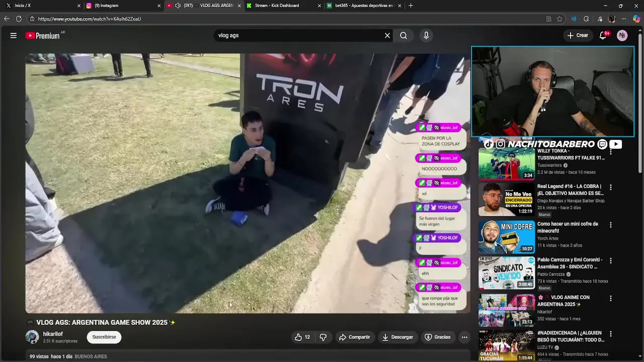Image resolution: width=644 pixels, height=362 pixels.
Task: Click the Gracias button
Action: (x=438, y=337)
